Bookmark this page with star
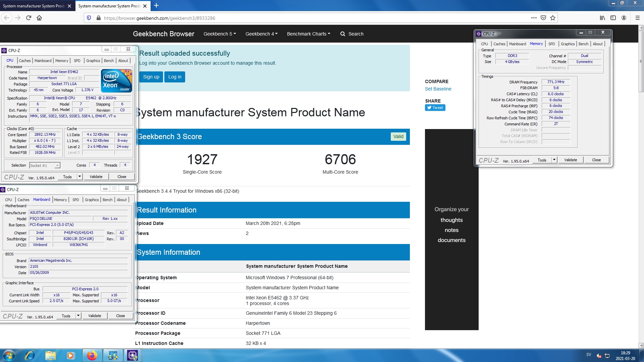 553,18
